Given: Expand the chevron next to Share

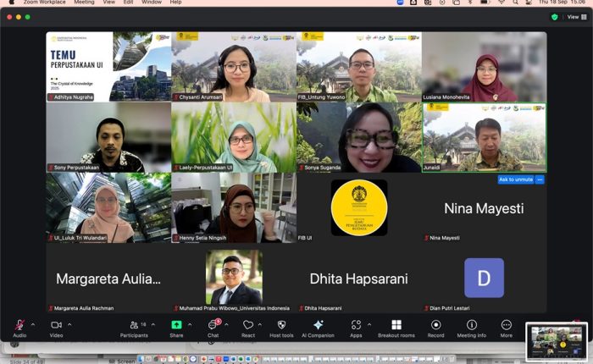Looking at the screenshot, I should [190, 324].
